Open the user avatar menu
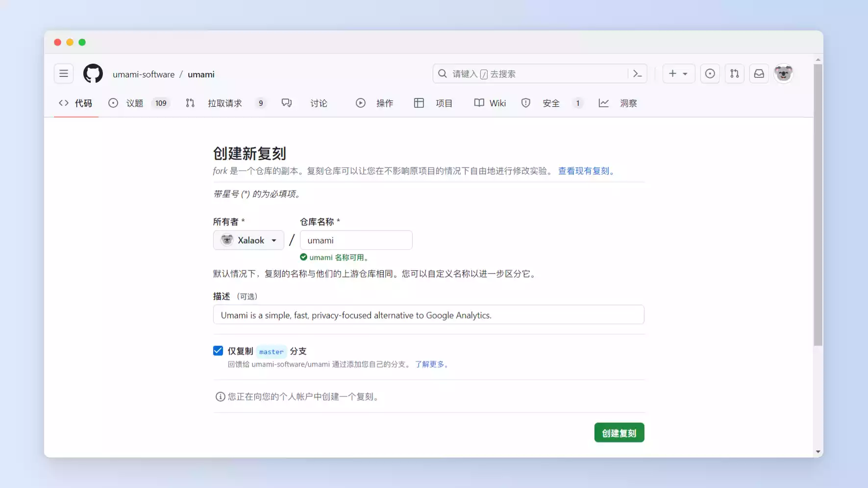This screenshot has width=868, height=488. 783,73
